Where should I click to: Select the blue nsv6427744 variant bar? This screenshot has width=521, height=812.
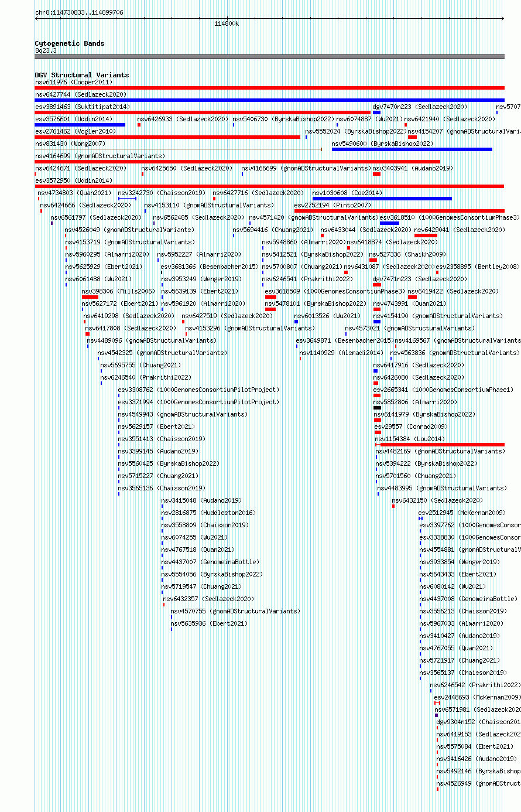[x=269, y=100]
